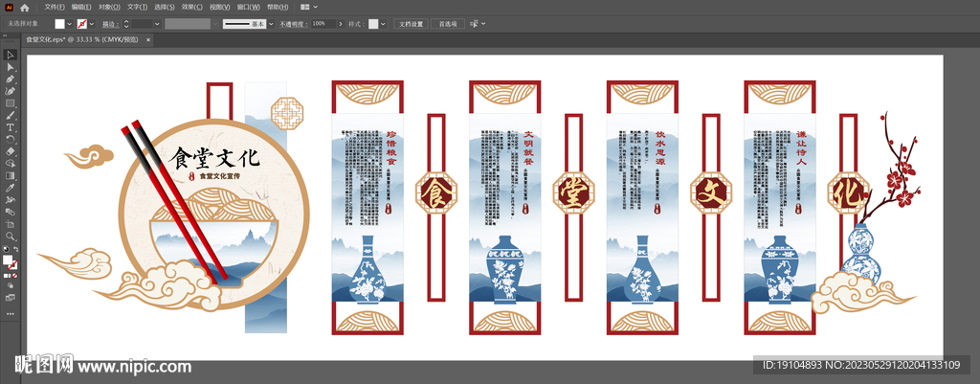Open the 效果(C) menu

(191, 7)
